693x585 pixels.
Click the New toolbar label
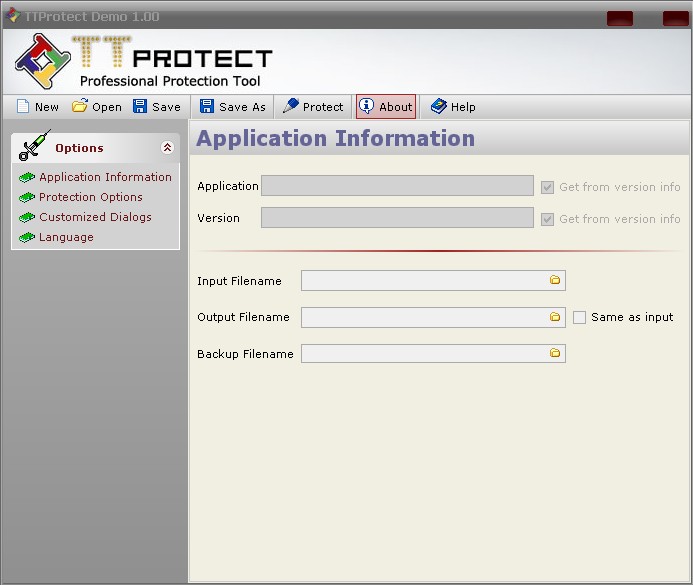click(47, 107)
